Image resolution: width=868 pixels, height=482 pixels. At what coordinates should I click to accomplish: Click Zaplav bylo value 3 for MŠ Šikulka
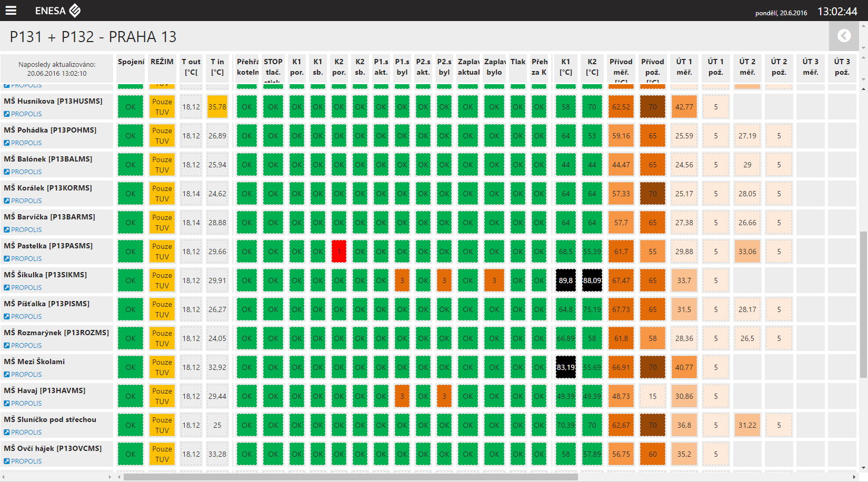[x=494, y=280]
